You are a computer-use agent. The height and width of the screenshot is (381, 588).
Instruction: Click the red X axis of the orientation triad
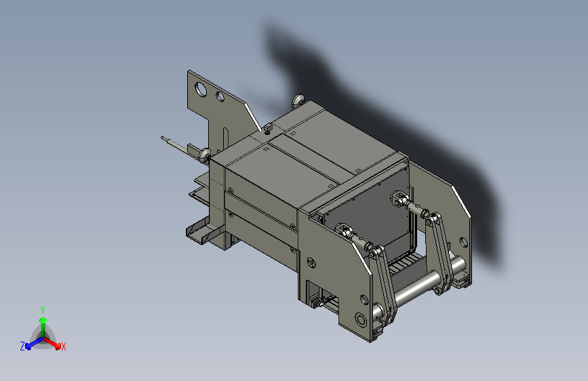click(x=52, y=343)
